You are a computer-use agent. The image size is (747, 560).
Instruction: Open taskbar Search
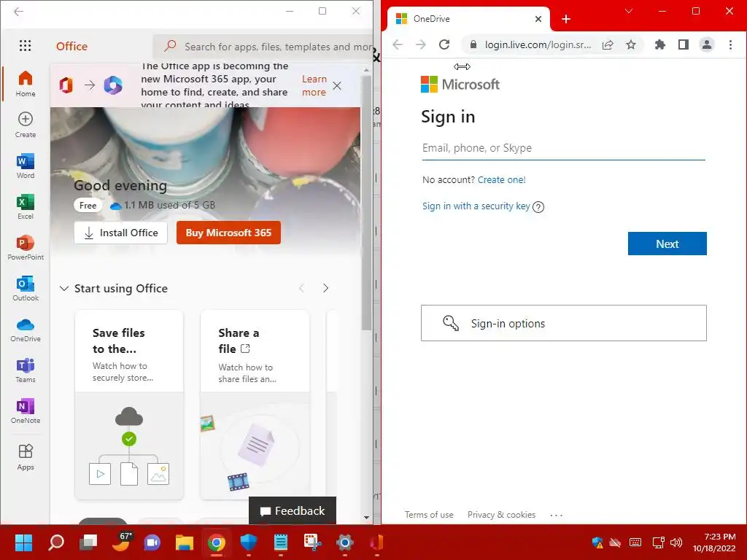click(x=56, y=542)
